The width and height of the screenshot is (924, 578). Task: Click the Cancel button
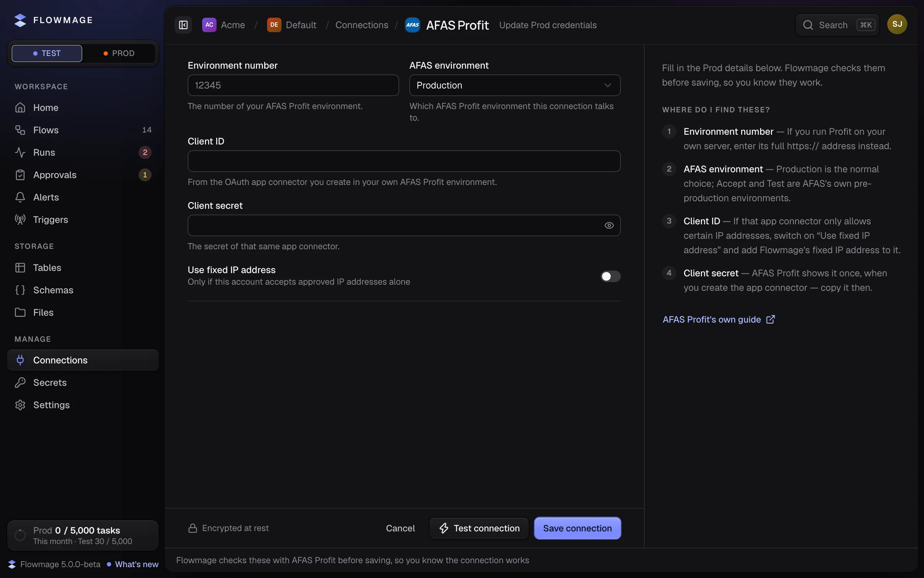click(400, 528)
